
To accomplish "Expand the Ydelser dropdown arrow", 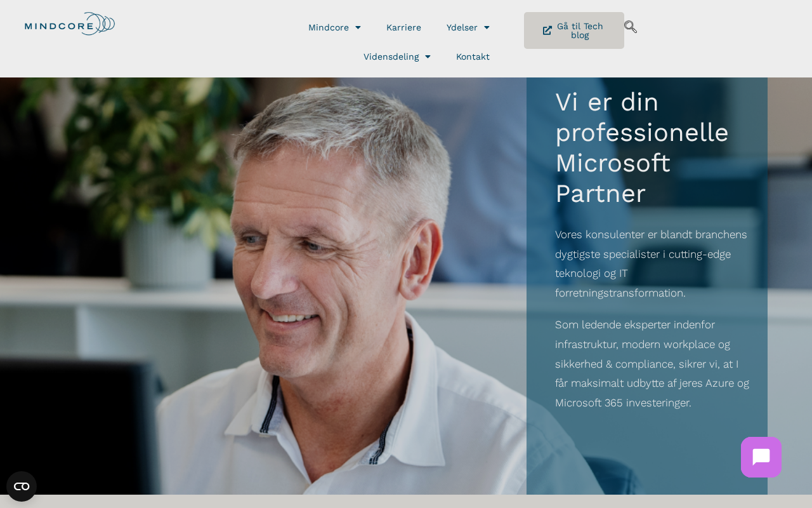I will click(x=487, y=27).
